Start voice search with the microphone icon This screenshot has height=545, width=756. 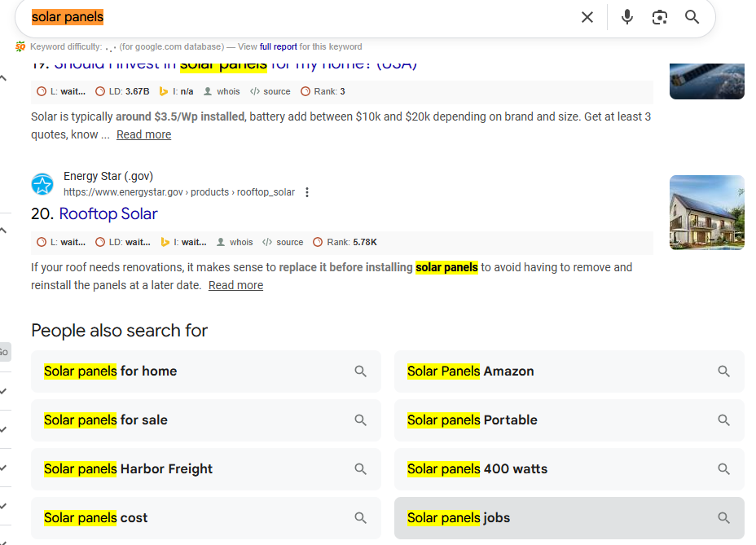coord(626,17)
